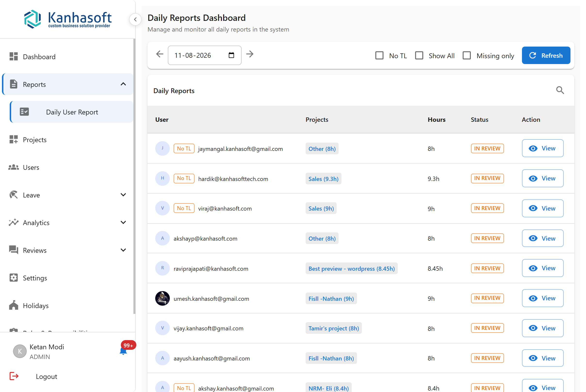The image size is (586, 392).
Task: View jaymangal.kanhasoft@gmail.com's report
Action: coord(543,148)
